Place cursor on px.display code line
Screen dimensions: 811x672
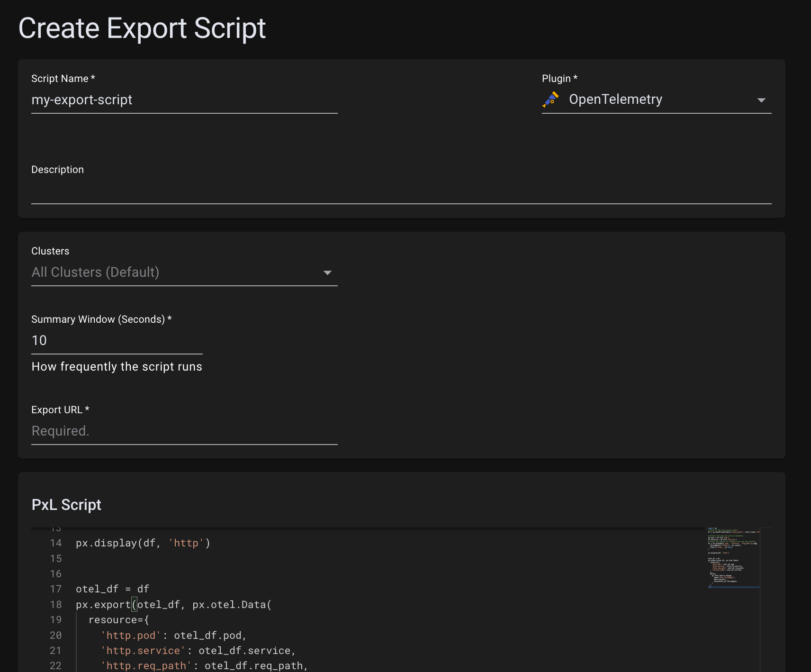(x=143, y=543)
